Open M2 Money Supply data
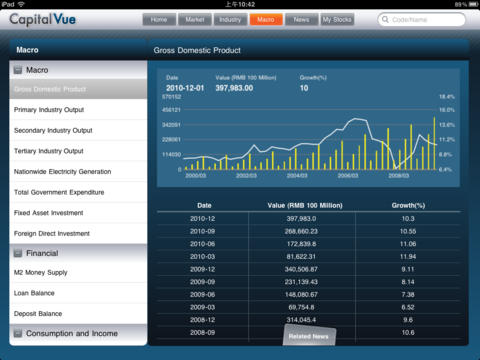Image resolution: width=480 pixels, height=360 pixels. [x=78, y=273]
